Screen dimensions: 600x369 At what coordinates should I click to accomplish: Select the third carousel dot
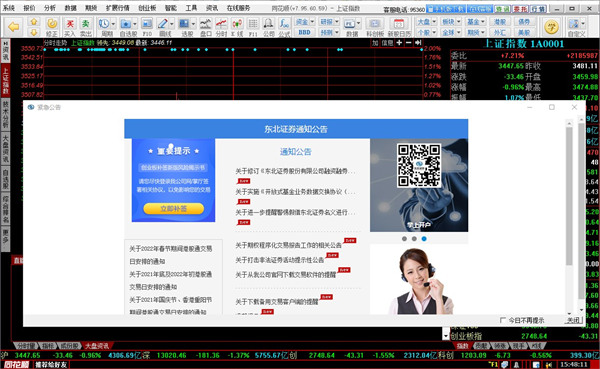(x=424, y=238)
